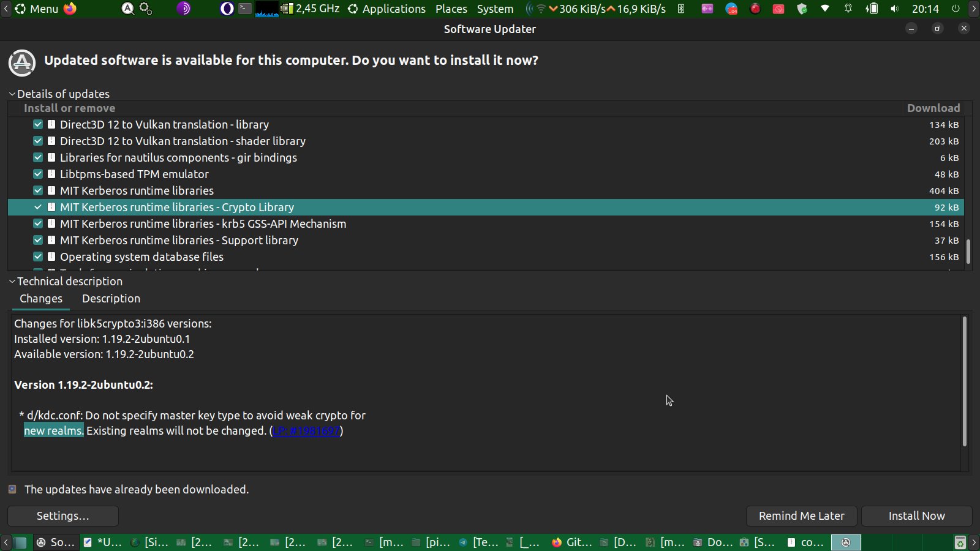This screenshot has width=980, height=551.
Task: Collapse the Details of updates section
Action: pyautogui.click(x=12, y=94)
